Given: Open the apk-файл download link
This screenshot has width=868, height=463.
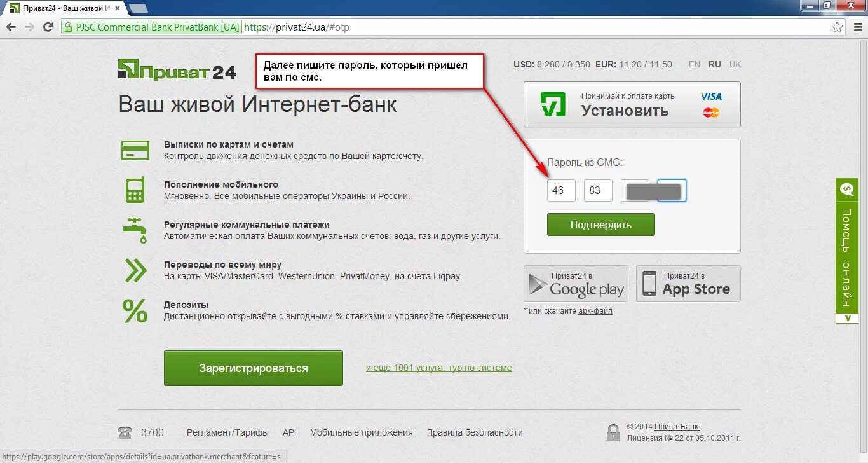Looking at the screenshot, I should pyautogui.click(x=595, y=311).
